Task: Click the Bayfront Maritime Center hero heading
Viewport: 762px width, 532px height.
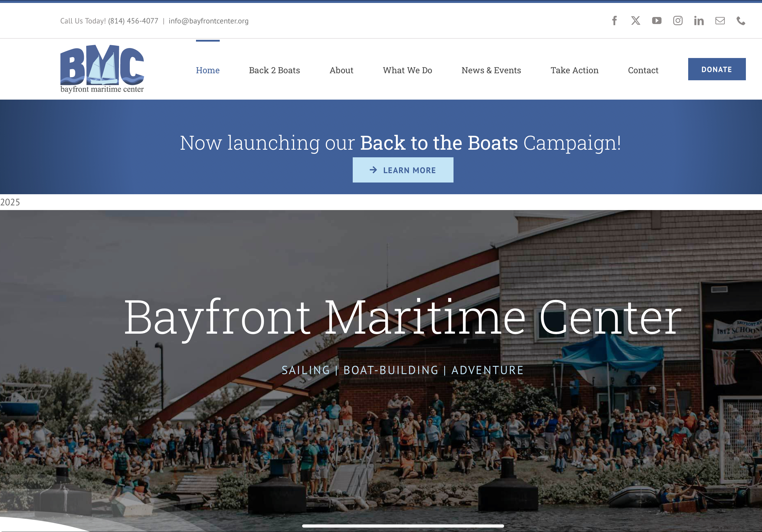Action: coord(403,318)
